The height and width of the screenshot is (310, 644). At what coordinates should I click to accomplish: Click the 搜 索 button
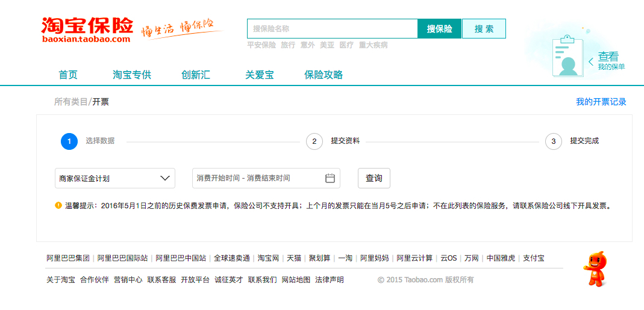pos(484,29)
